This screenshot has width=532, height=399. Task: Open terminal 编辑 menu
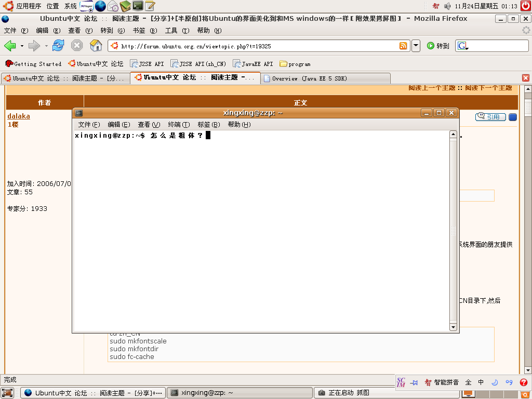coord(119,125)
